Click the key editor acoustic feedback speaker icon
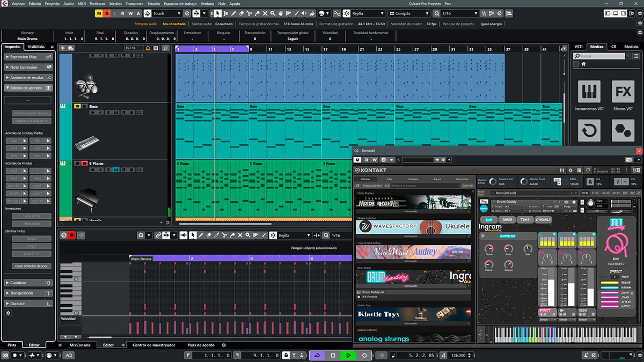Viewport: 644px width, 362px height. (x=184, y=235)
